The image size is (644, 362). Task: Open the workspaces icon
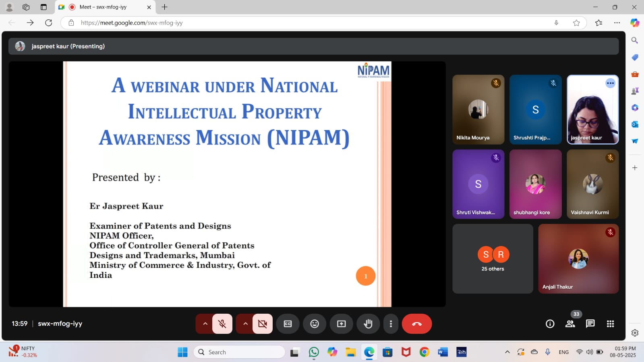pyautogui.click(x=26, y=7)
